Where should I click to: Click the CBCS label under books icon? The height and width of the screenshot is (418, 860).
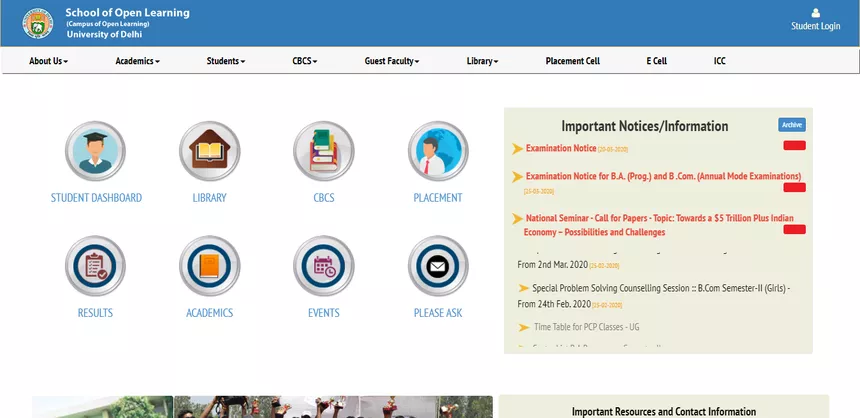(x=324, y=198)
